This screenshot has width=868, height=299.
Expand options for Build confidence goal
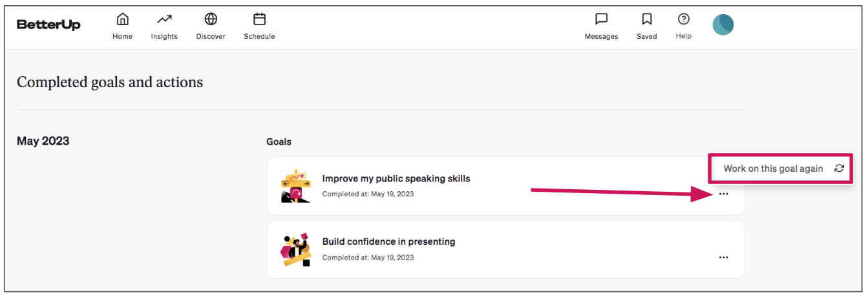click(723, 257)
